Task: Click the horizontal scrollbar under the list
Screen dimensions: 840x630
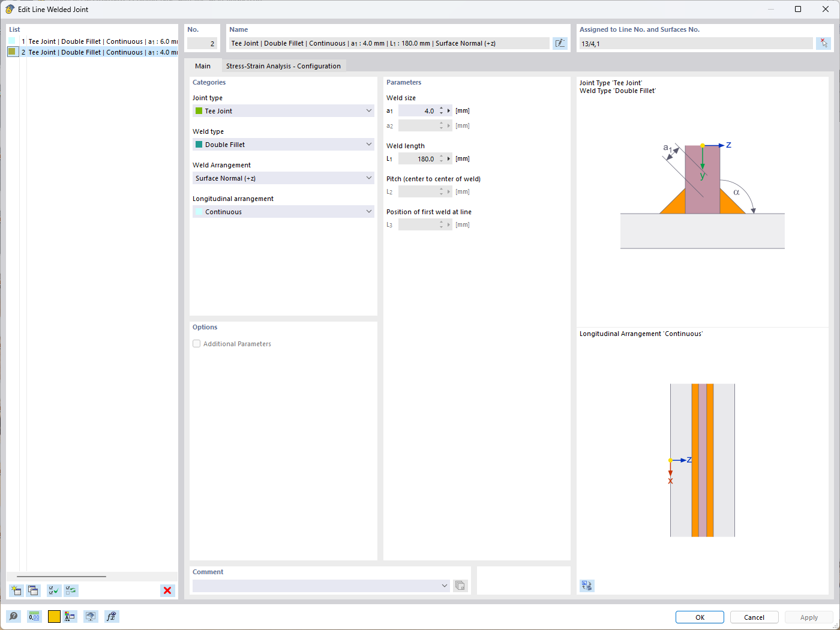Action: pyautogui.click(x=61, y=577)
